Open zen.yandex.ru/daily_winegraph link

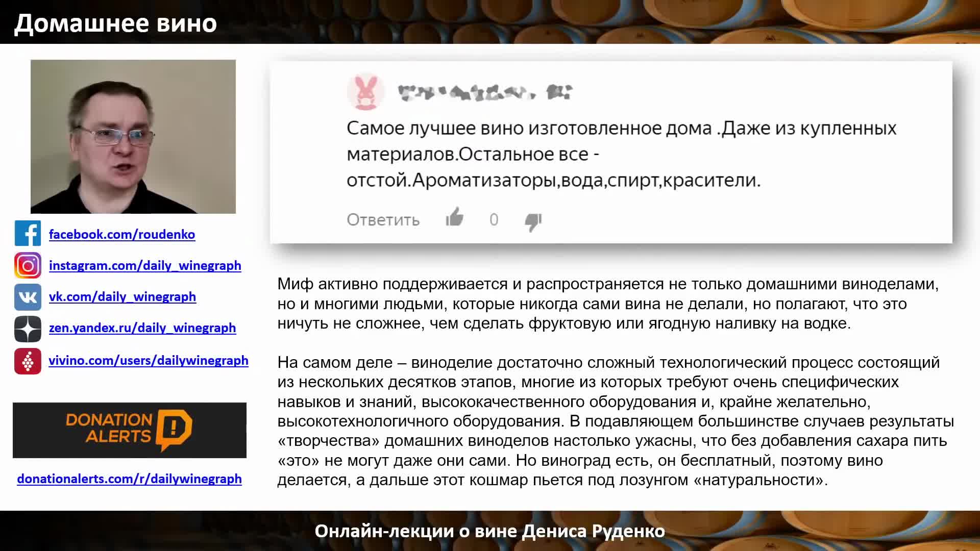(x=142, y=328)
